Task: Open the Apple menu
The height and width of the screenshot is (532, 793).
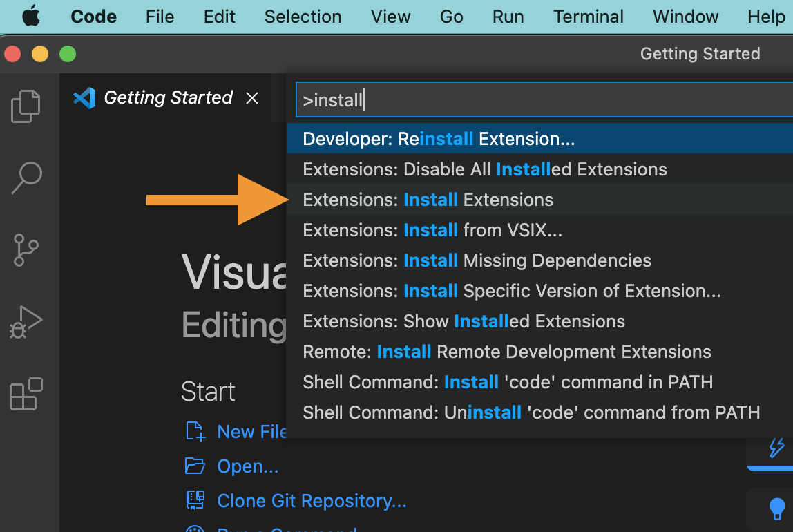Action: click(x=30, y=16)
